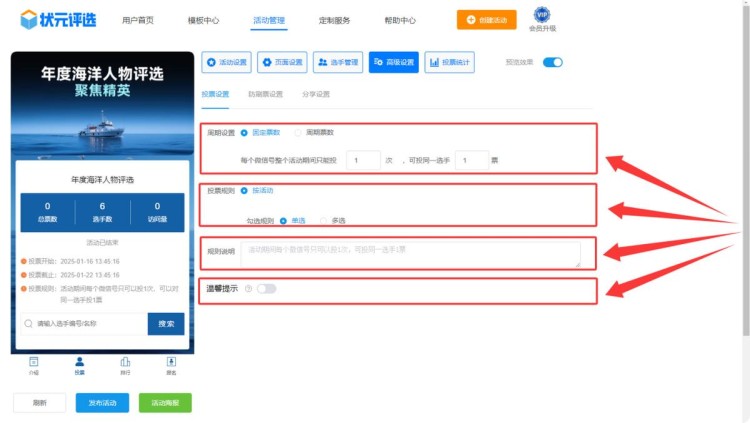Switch to the 分享设置 tab

[x=315, y=94]
